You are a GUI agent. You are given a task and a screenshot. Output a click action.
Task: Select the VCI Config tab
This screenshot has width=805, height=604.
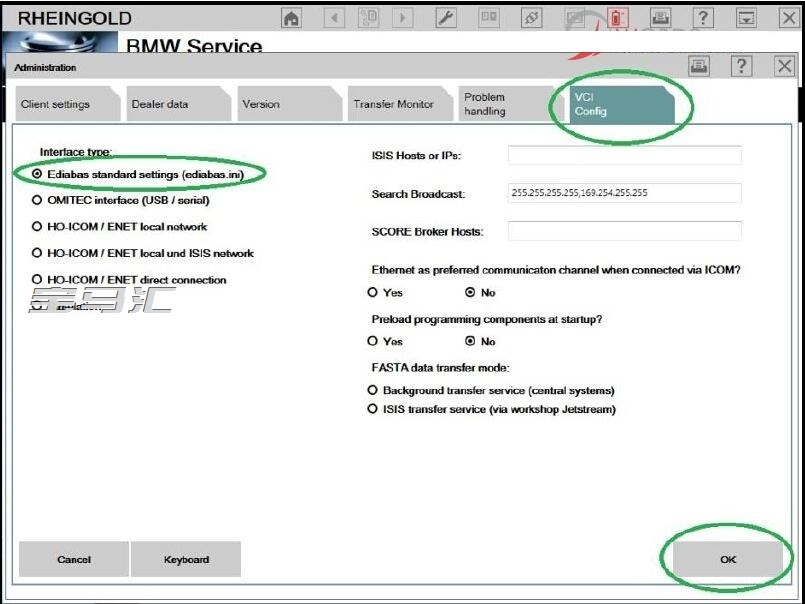(622, 105)
